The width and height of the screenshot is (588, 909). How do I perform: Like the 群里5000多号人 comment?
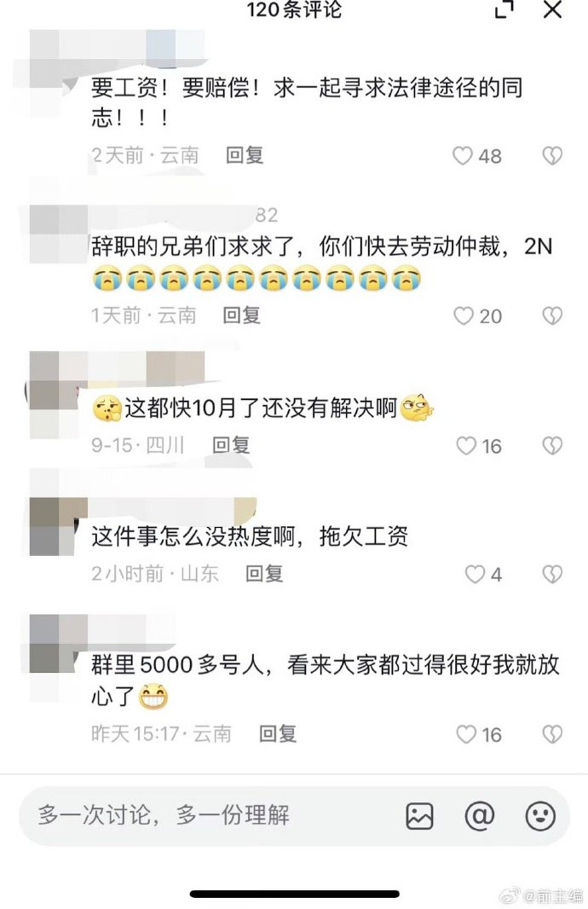pyautogui.click(x=466, y=734)
